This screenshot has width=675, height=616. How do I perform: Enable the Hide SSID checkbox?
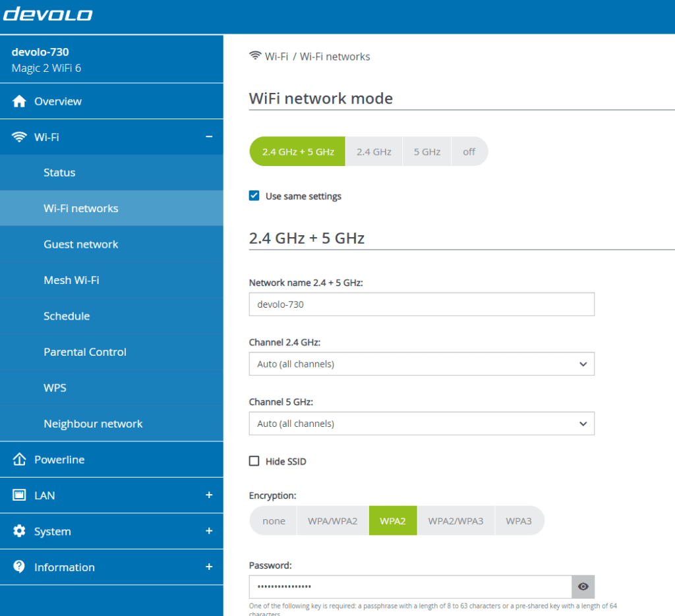(254, 461)
